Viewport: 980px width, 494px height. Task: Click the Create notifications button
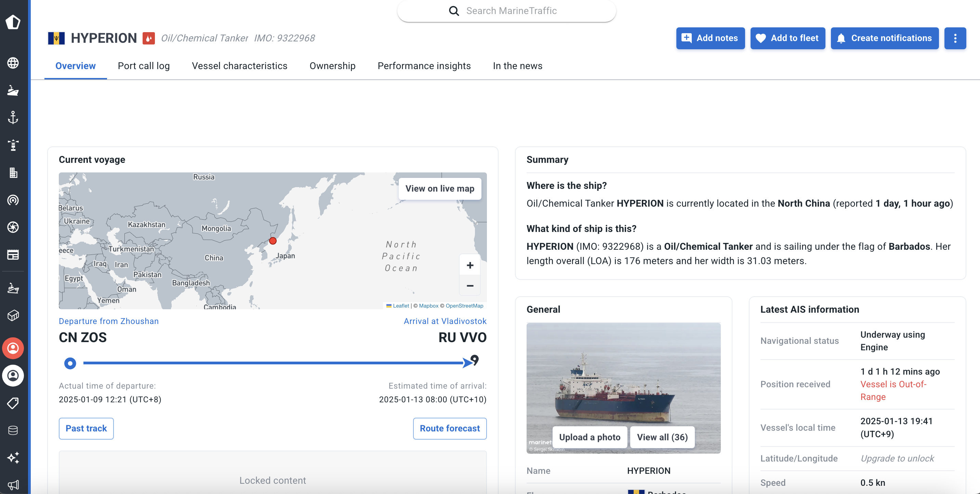coord(885,38)
